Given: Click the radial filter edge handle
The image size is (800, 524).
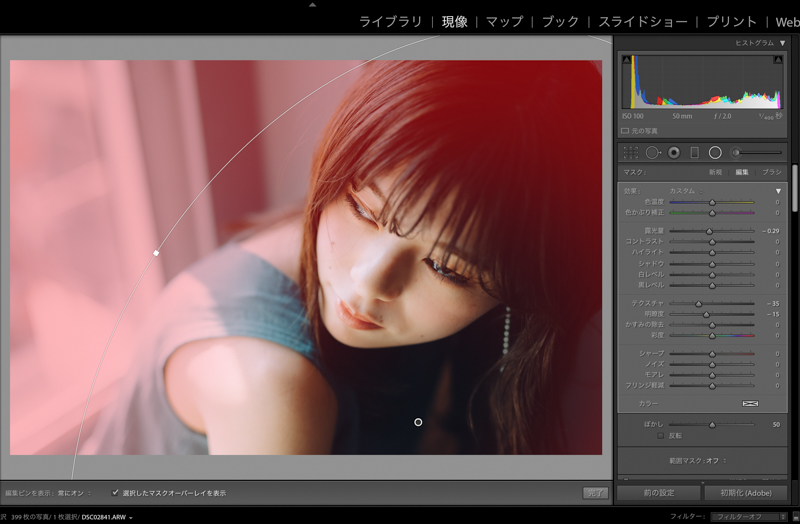Looking at the screenshot, I should point(156,253).
